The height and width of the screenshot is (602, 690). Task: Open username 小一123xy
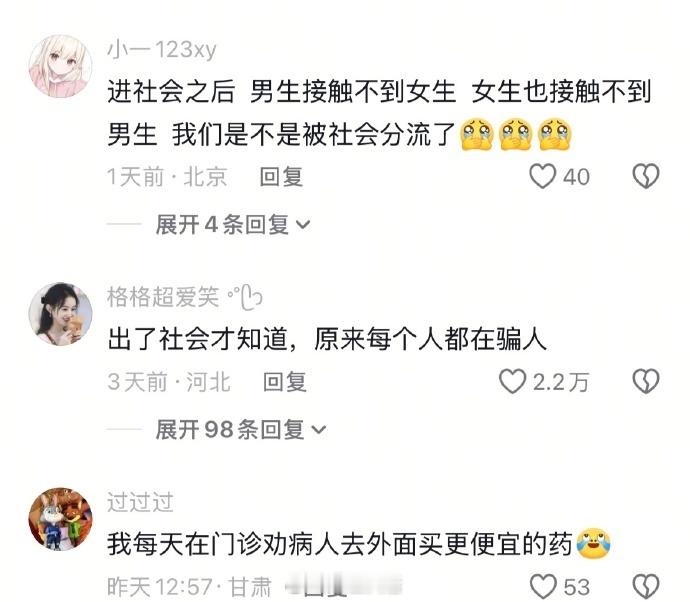coord(162,49)
